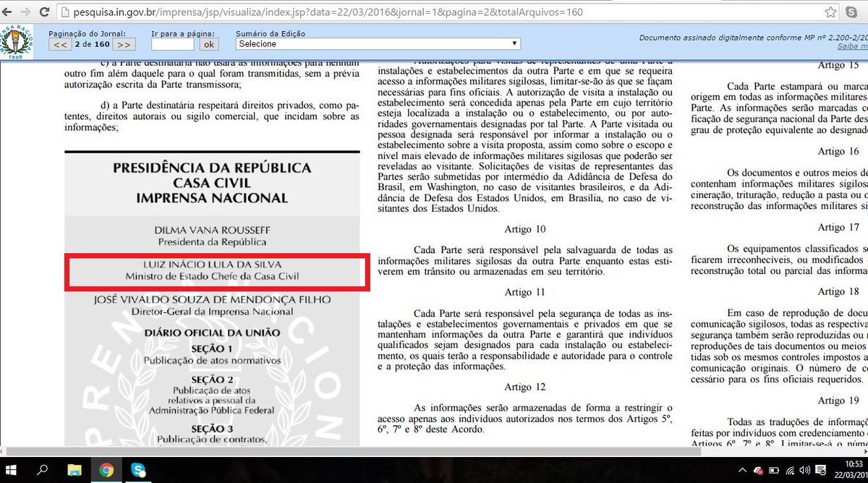Viewport: 868px width, 483px height.
Task: Go to previous journal page with << button
Action: [x=60, y=44]
